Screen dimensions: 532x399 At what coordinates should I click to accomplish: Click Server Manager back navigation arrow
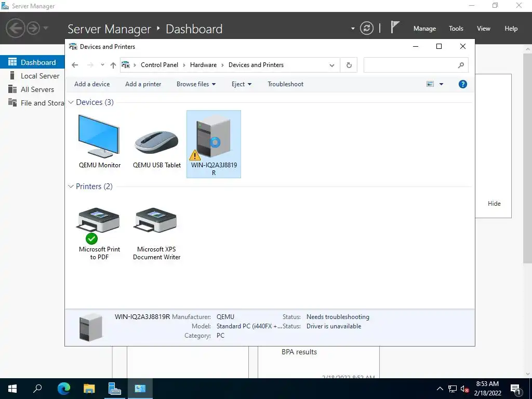(15, 28)
